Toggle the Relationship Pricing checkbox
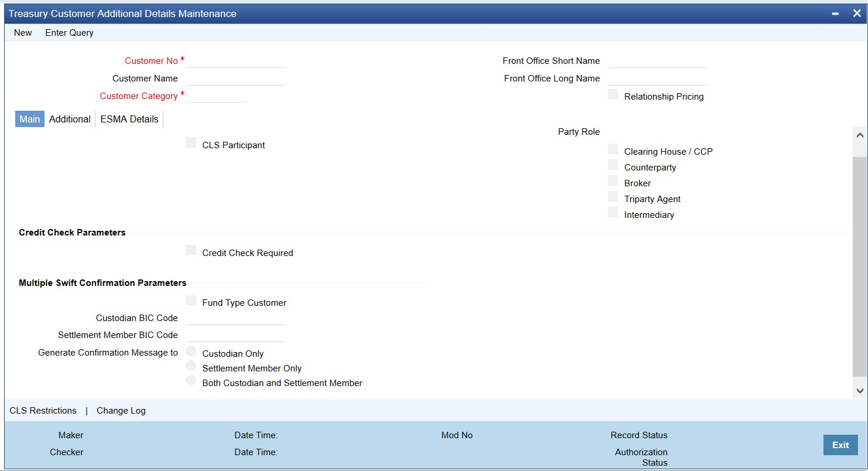 [x=613, y=94]
